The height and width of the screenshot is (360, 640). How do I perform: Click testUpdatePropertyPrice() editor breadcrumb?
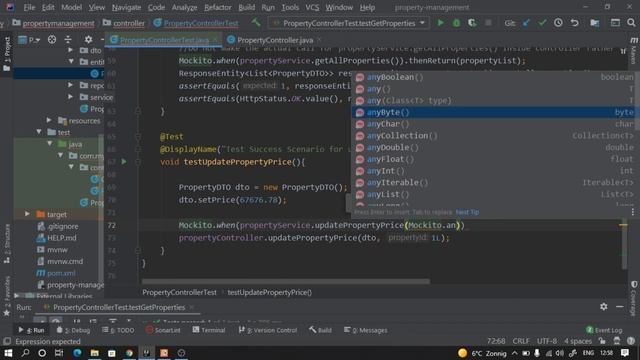(x=269, y=292)
